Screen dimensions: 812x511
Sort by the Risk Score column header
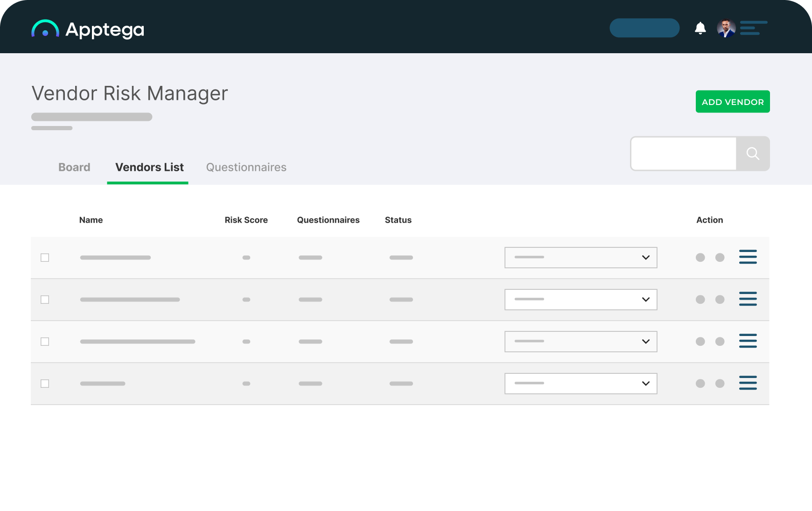pos(246,220)
